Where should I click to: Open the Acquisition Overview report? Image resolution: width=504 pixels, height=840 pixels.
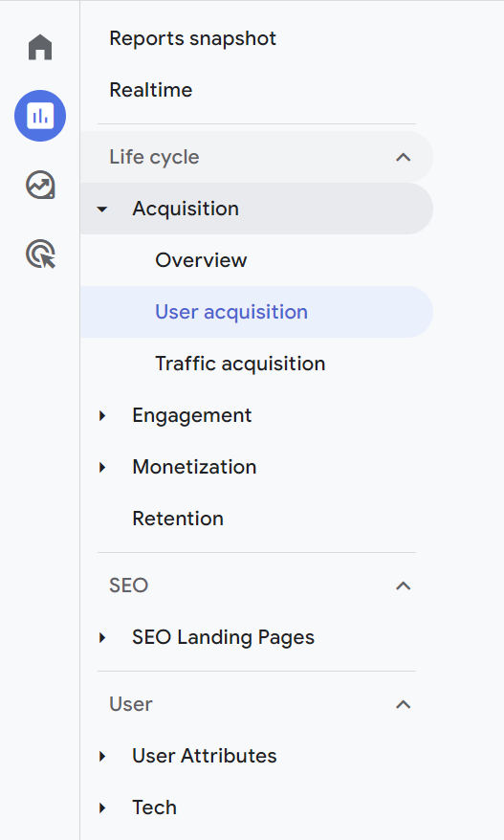(201, 260)
